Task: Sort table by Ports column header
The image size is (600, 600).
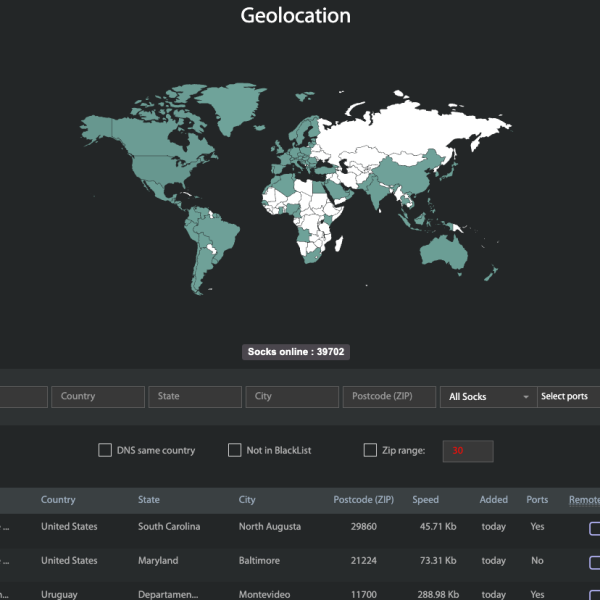Action: point(537,499)
